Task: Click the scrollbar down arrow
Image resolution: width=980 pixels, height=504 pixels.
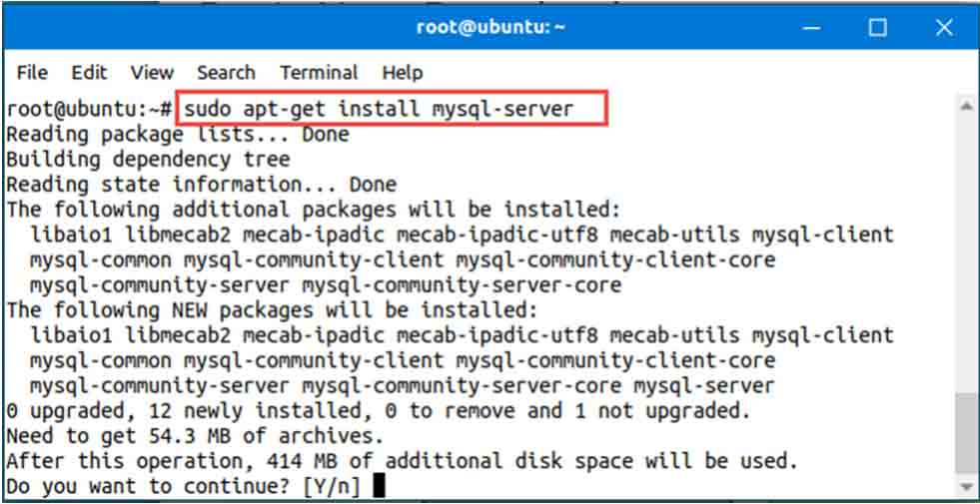Action: click(x=967, y=486)
